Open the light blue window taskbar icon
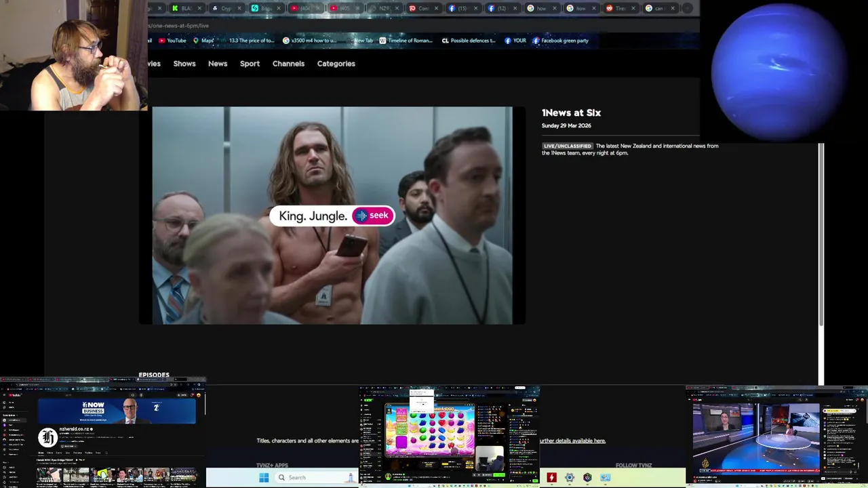The height and width of the screenshot is (488, 868). click(x=605, y=478)
